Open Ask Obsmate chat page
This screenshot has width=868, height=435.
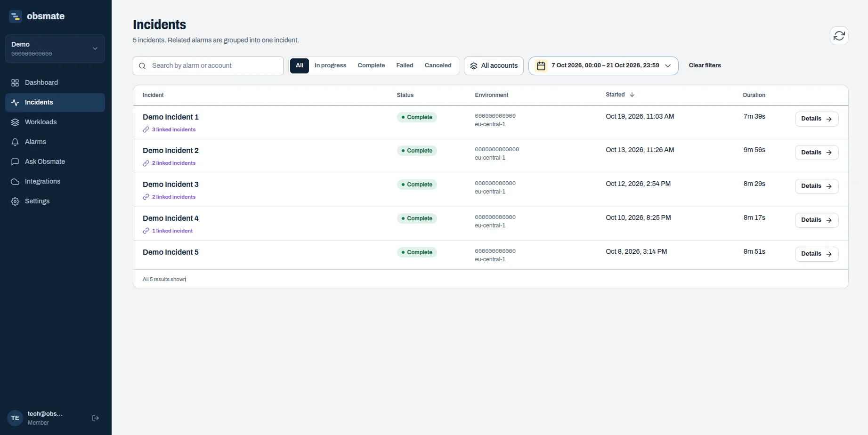[55, 161]
